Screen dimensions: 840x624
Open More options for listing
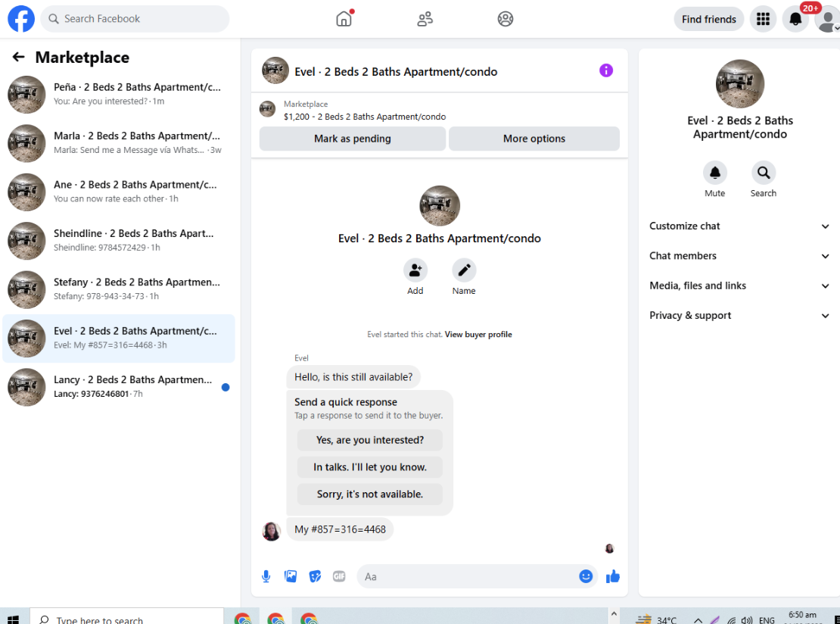[x=534, y=139]
